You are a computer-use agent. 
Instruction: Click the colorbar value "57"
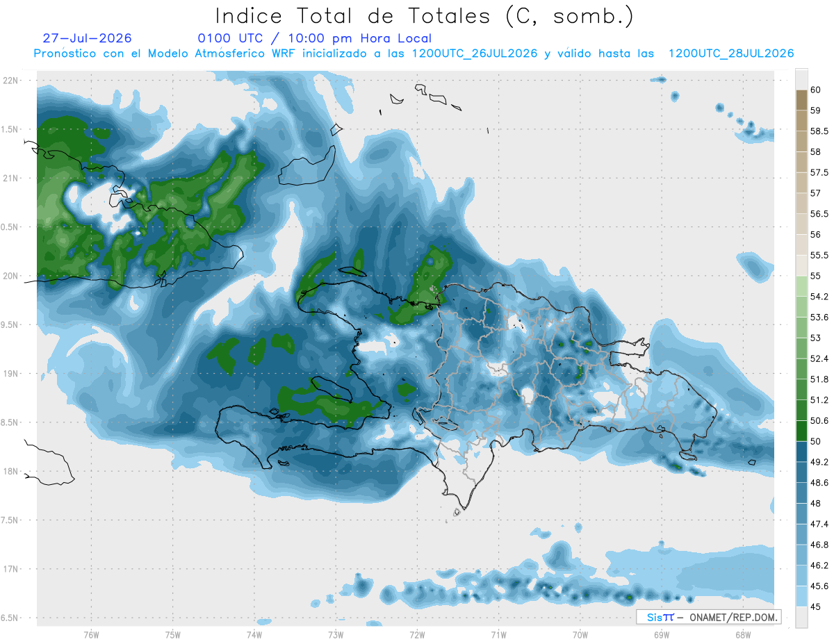click(x=816, y=193)
